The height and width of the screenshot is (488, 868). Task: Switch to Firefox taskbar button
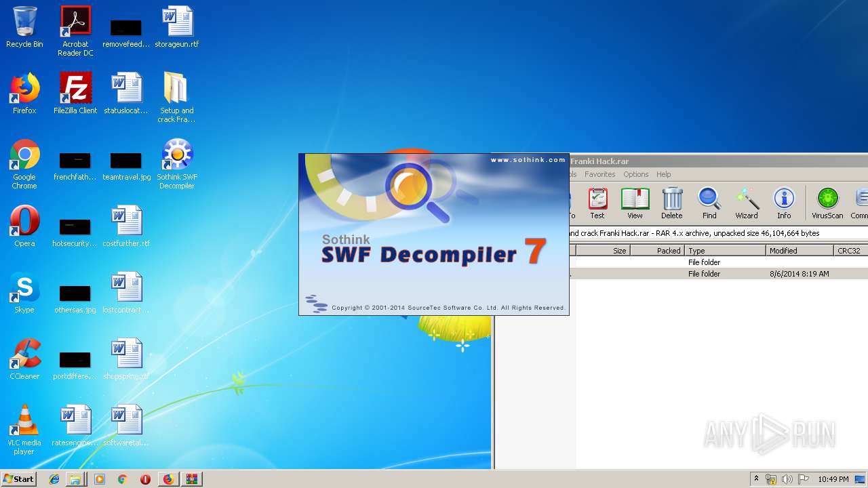click(168, 479)
